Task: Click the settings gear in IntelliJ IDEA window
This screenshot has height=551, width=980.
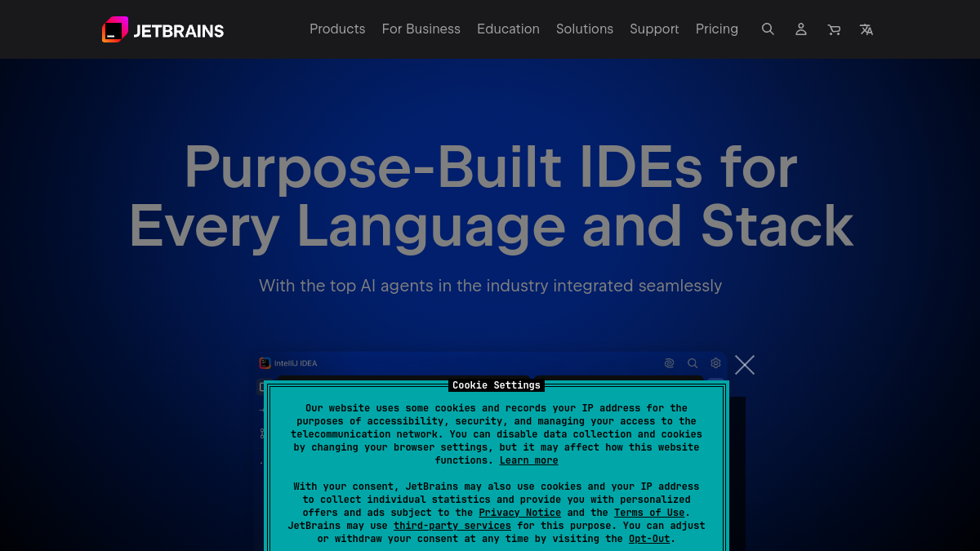Action: [x=715, y=363]
